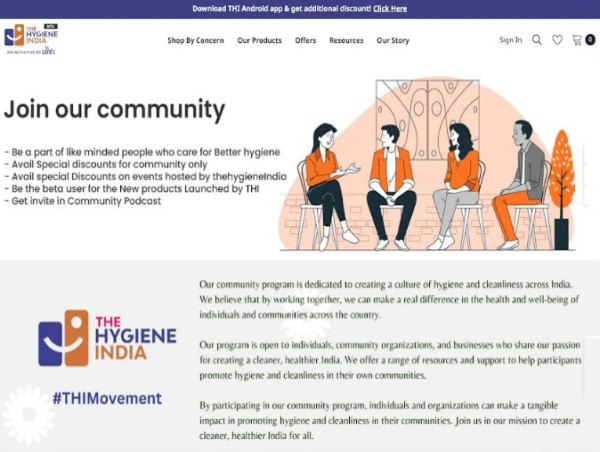Open the search magnifier icon
The height and width of the screenshot is (452, 600).
537,40
